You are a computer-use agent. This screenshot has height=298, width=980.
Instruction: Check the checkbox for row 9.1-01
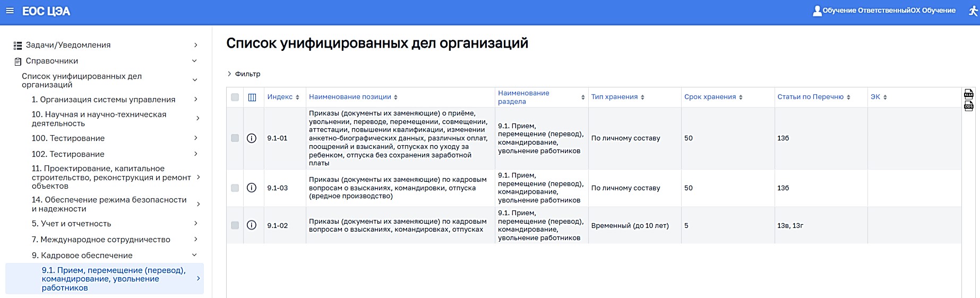click(235, 138)
